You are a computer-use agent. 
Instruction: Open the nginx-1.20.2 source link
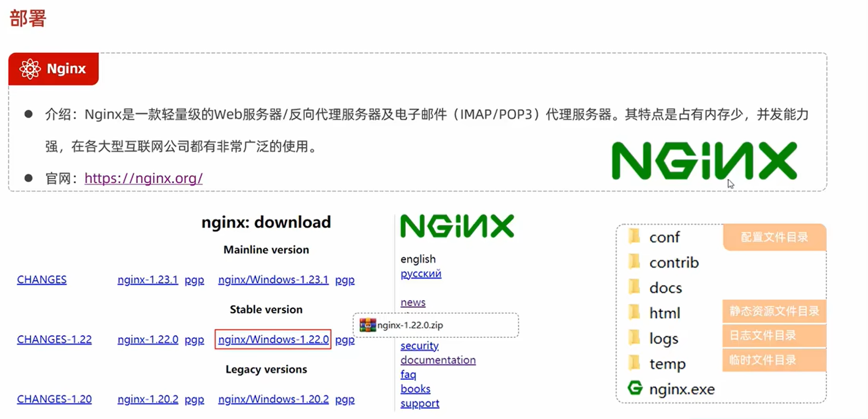click(x=148, y=399)
